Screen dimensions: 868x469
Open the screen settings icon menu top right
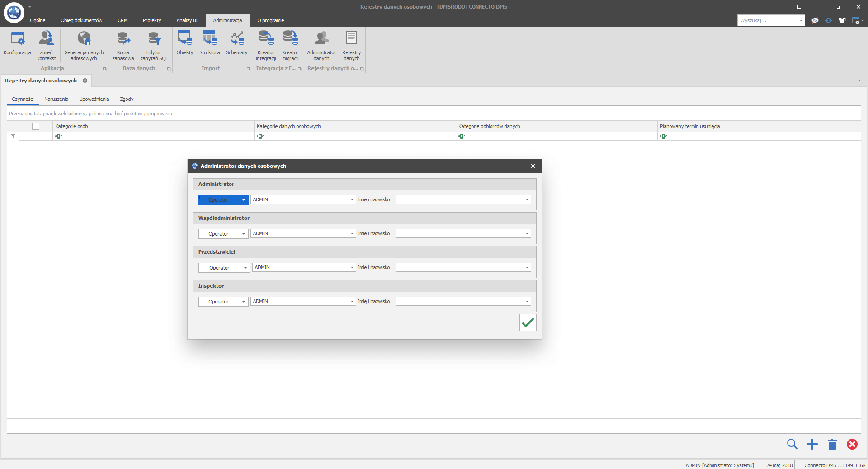pos(857,20)
